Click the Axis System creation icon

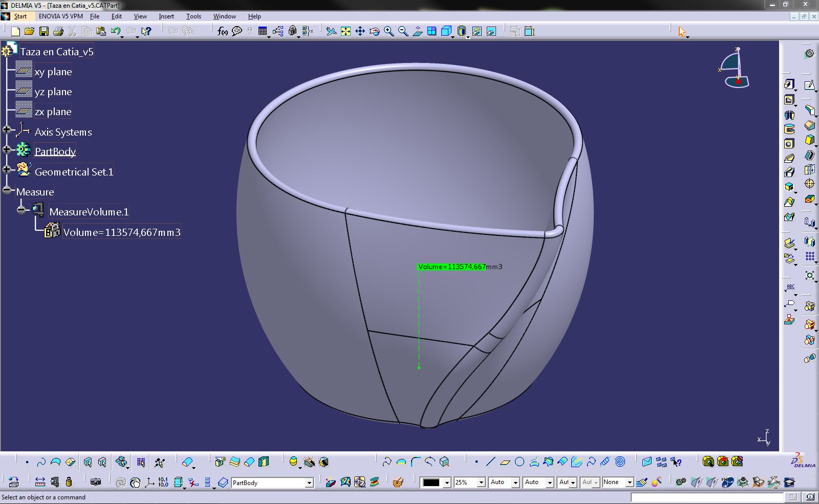pos(149,482)
